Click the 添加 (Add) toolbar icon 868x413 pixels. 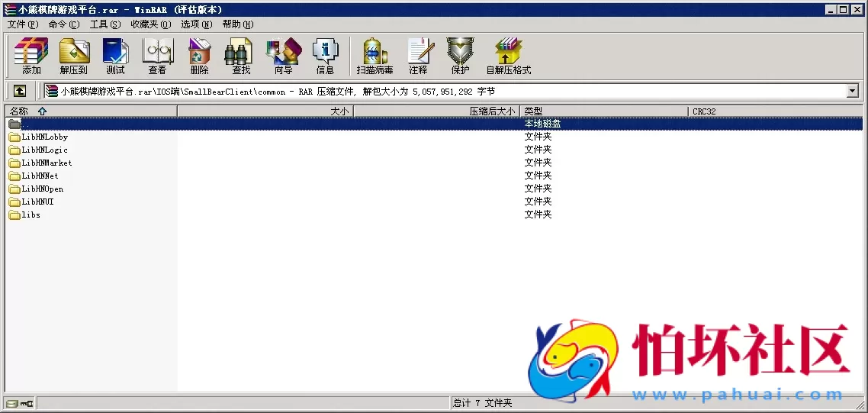tap(31, 56)
